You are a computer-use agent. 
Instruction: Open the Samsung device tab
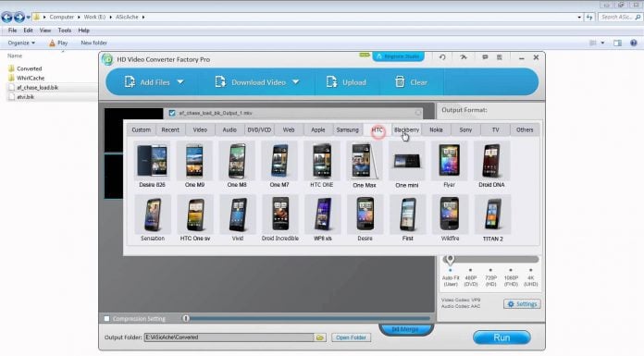348,129
